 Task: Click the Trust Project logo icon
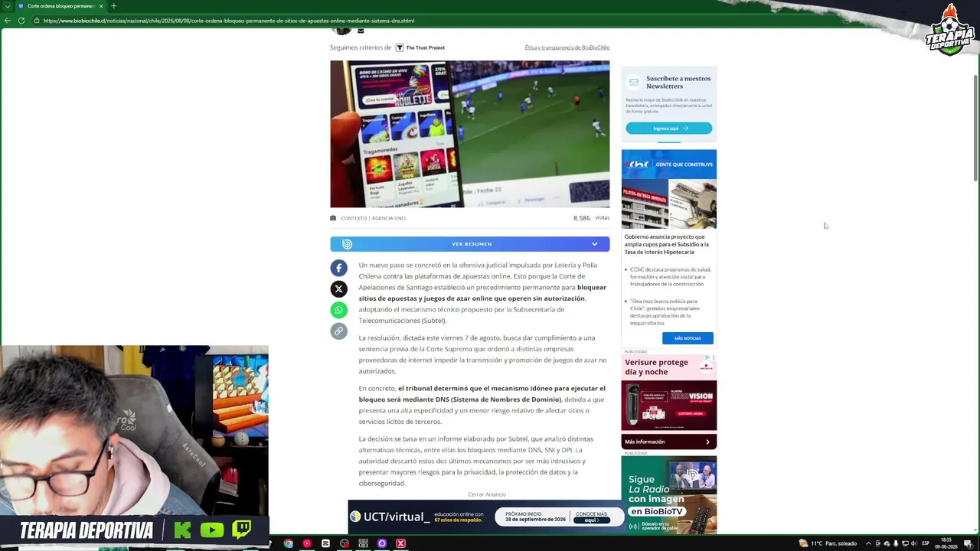point(399,47)
